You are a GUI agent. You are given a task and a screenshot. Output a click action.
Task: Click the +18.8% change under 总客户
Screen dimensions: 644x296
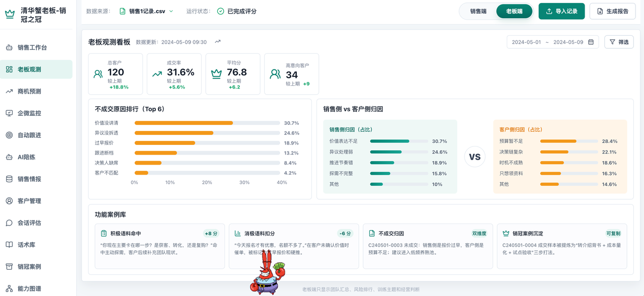(119, 87)
